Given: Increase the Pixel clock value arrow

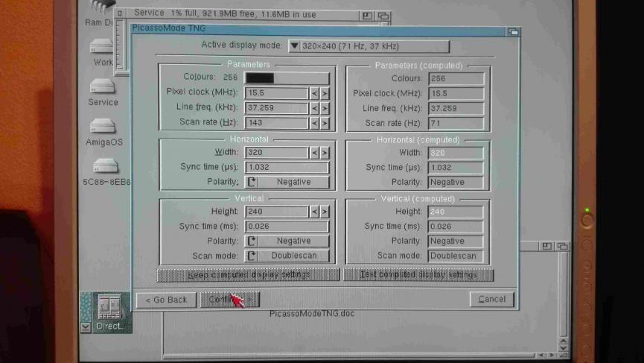Looking at the screenshot, I should coord(325,93).
